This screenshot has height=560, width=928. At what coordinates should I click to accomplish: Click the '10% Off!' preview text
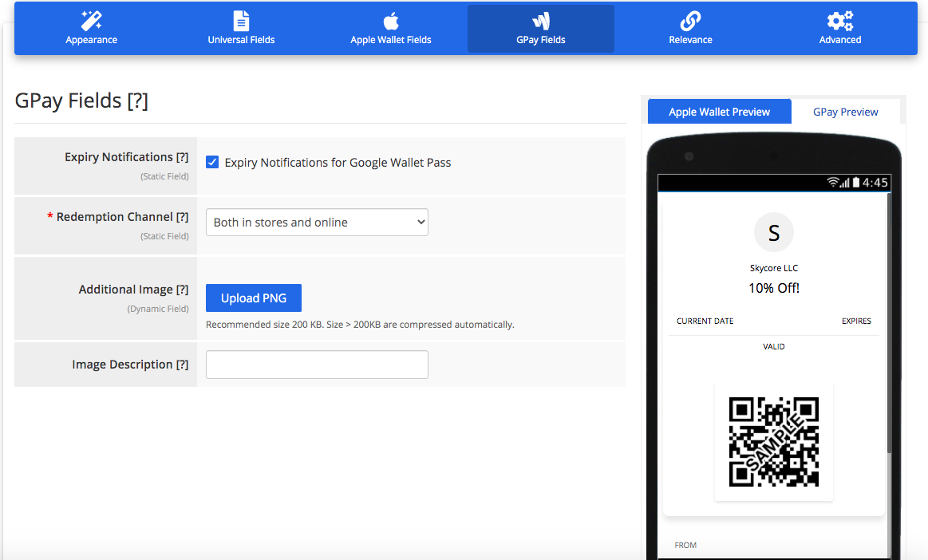pos(773,288)
